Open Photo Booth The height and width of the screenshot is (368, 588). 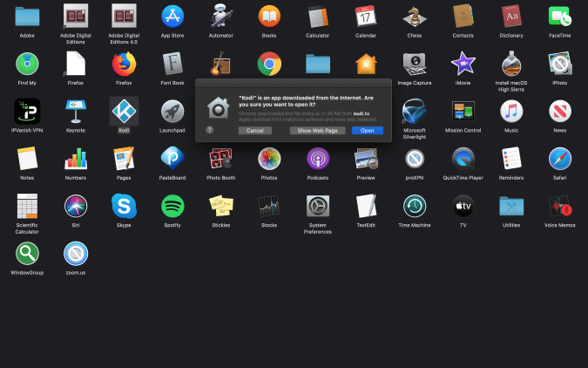pos(221,159)
